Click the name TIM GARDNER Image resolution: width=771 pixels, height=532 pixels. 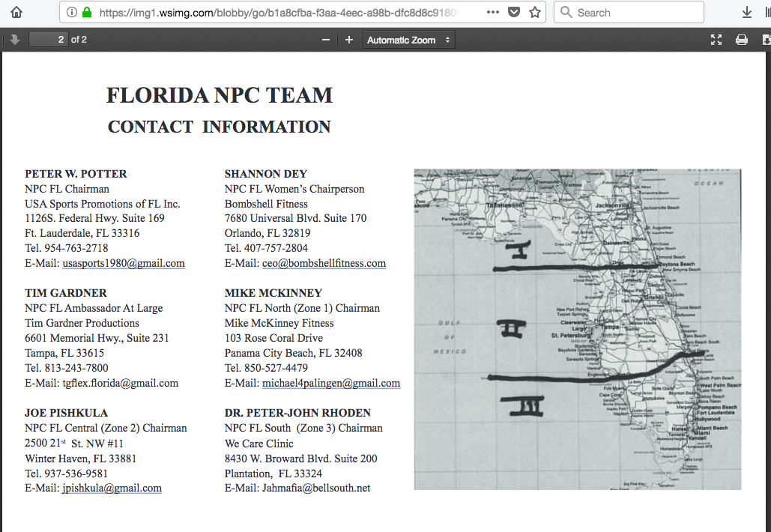65,293
